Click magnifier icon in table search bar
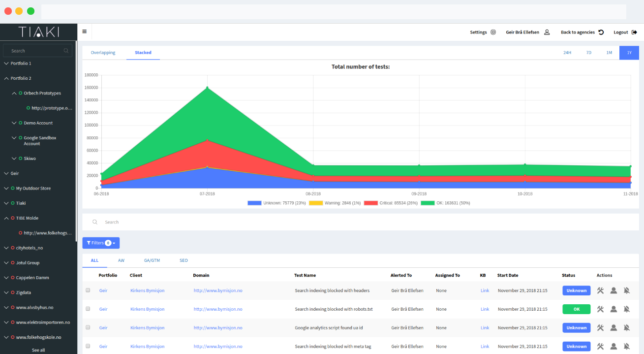This screenshot has height=354, width=644. 95,222
